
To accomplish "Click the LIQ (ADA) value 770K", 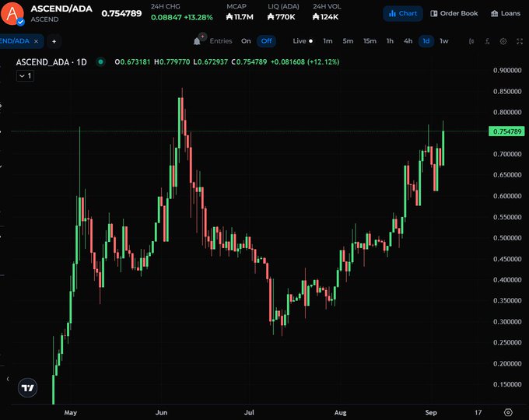I will point(281,17).
